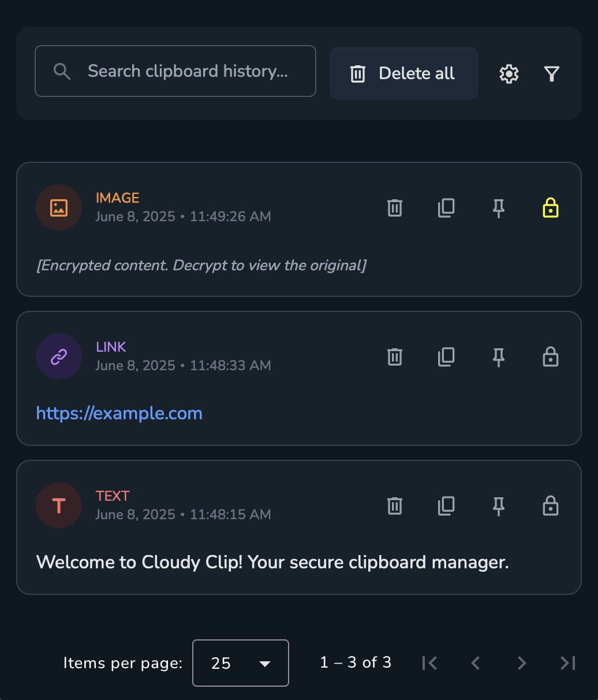This screenshot has height=700, width=598.
Task: Open the filter funnel icon
Action: pos(552,74)
